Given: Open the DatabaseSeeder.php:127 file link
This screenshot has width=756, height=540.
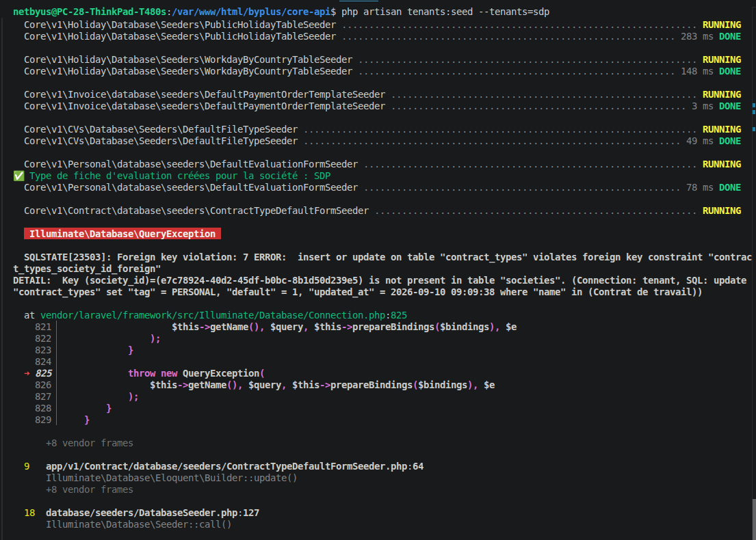Looking at the screenshot, I should point(153,513).
